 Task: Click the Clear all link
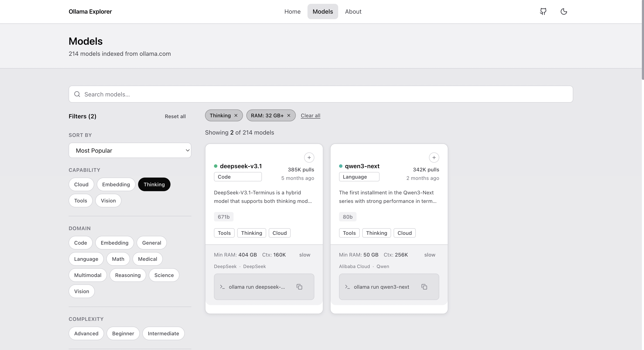(310, 115)
